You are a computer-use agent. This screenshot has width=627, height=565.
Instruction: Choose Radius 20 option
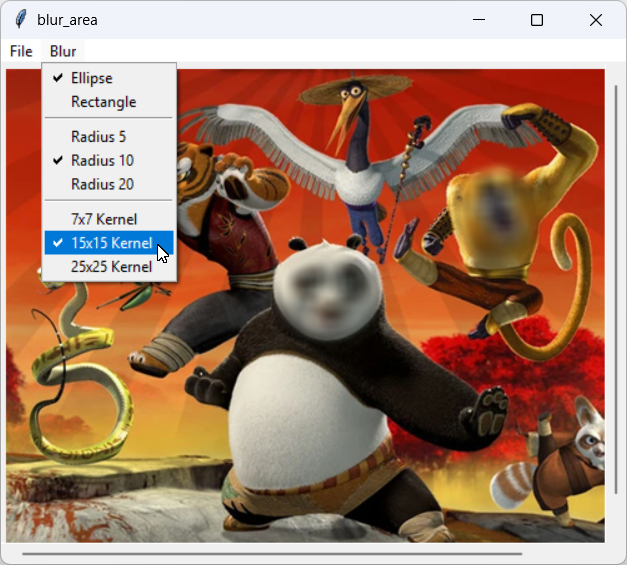pyautogui.click(x=109, y=184)
